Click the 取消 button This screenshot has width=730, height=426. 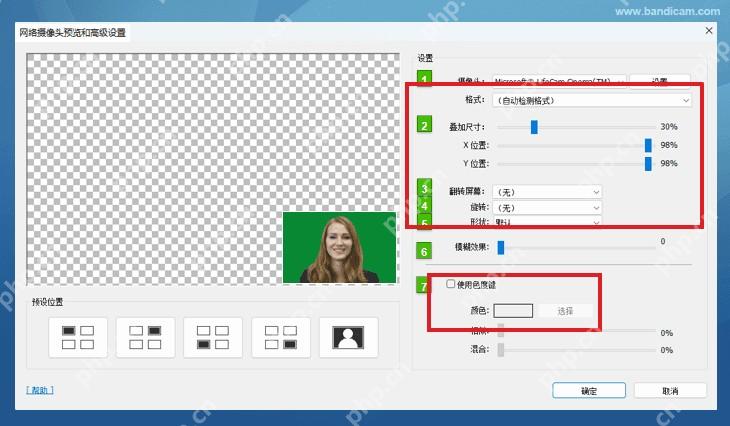tap(670, 391)
